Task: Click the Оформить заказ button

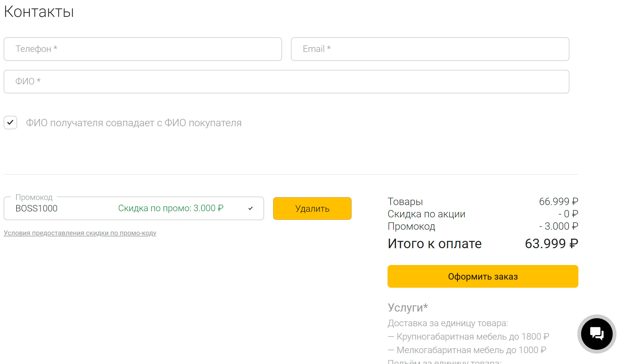Action: [x=483, y=277]
